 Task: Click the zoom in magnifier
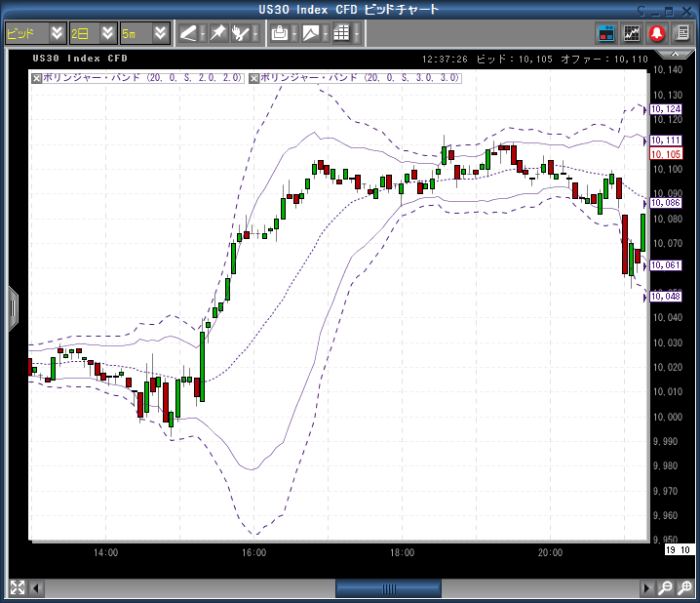click(x=664, y=588)
